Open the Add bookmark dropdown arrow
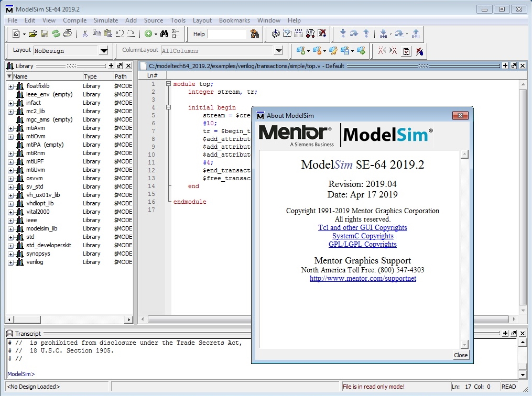 click(x=308, y=51)
